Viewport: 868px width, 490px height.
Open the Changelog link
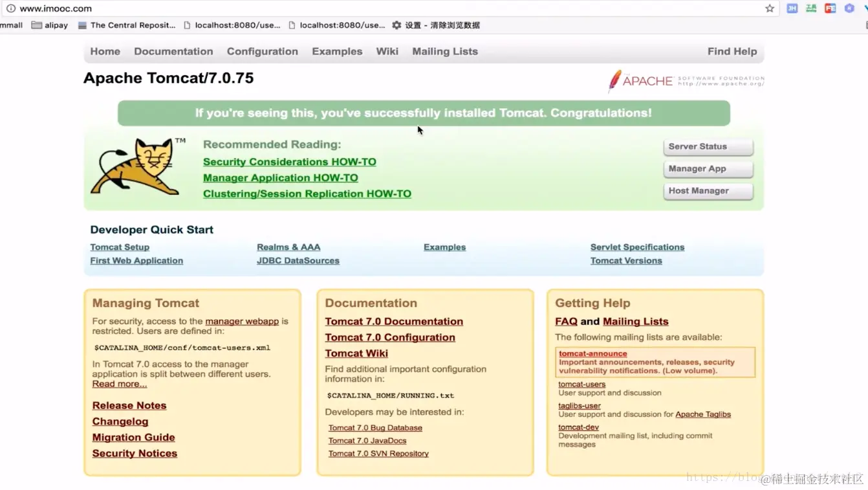point(120,421)
